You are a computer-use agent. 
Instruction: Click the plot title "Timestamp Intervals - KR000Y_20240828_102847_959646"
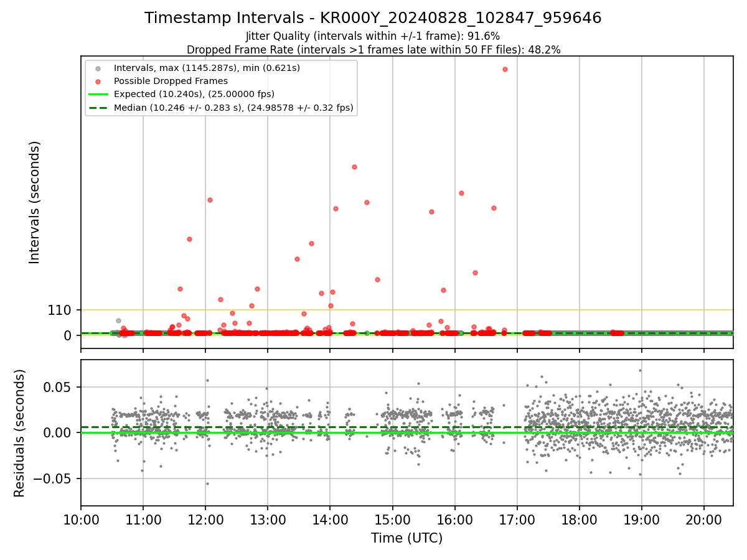click(373, 18)
